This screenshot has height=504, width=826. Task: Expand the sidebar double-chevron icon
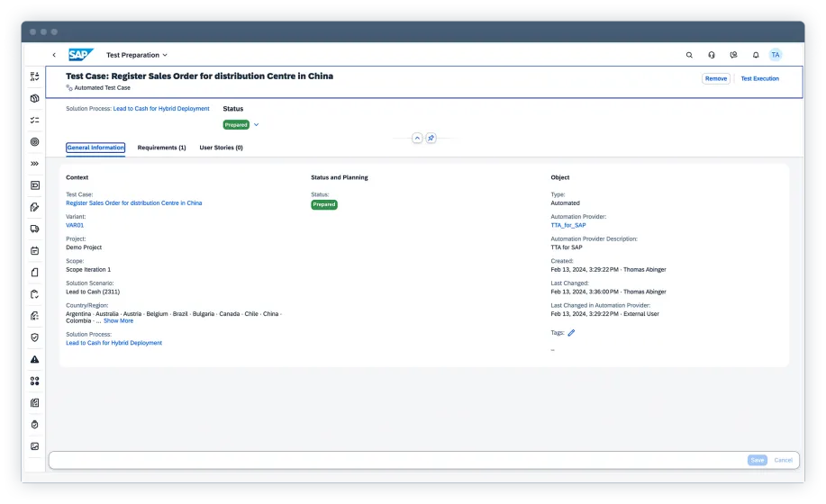pos(34,164)
